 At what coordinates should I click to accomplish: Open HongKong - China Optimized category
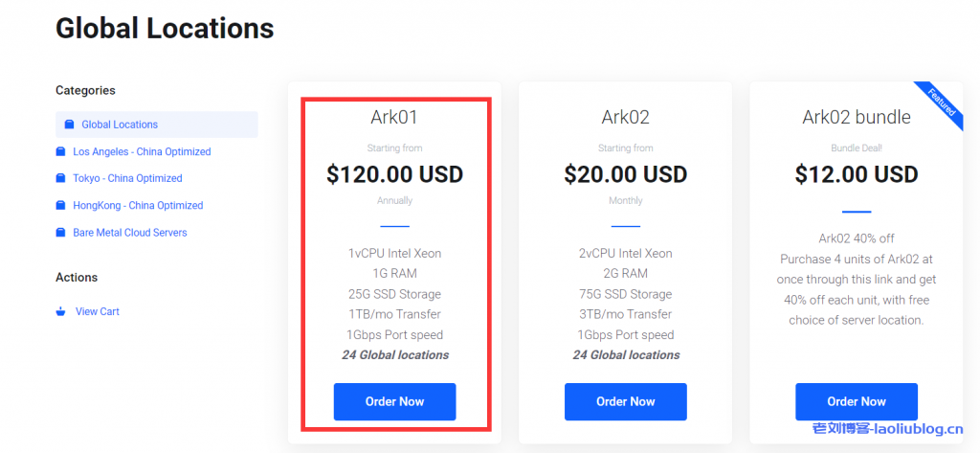(x=138, y=205)
